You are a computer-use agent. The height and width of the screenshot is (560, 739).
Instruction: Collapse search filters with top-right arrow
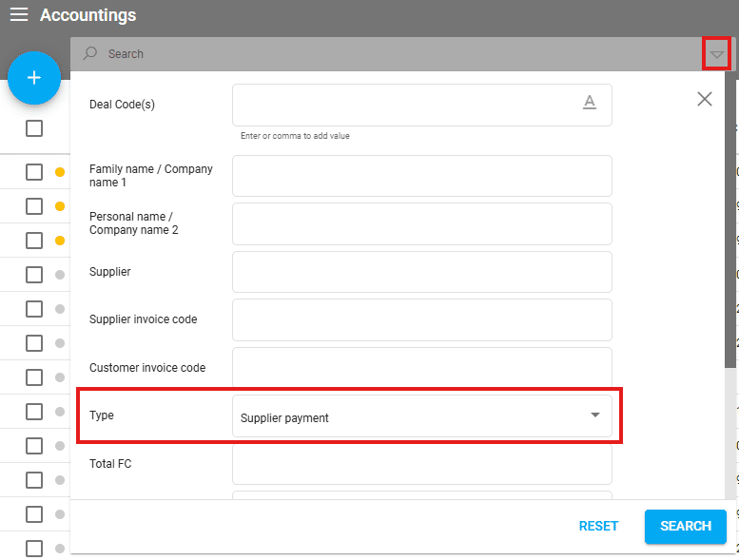click(717, 54)
